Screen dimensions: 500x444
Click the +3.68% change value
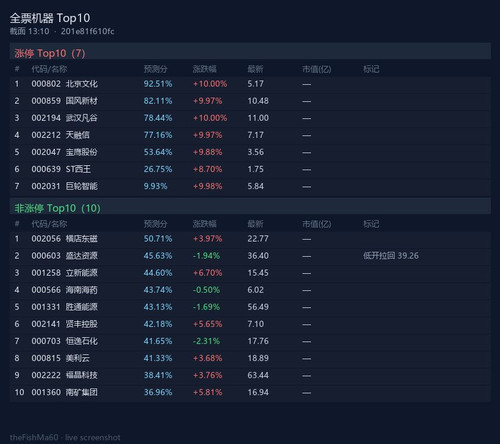[x=207, y=358]
